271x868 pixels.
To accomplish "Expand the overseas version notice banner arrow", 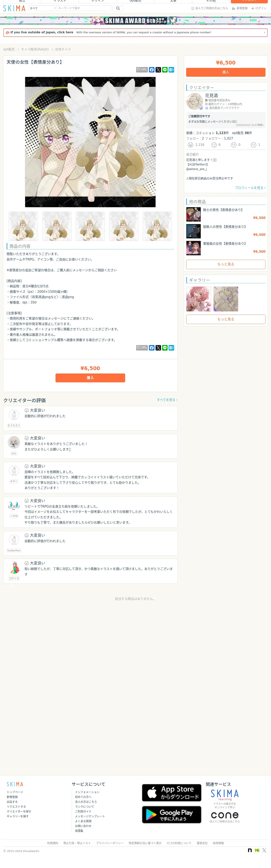I will pos(264,32).
